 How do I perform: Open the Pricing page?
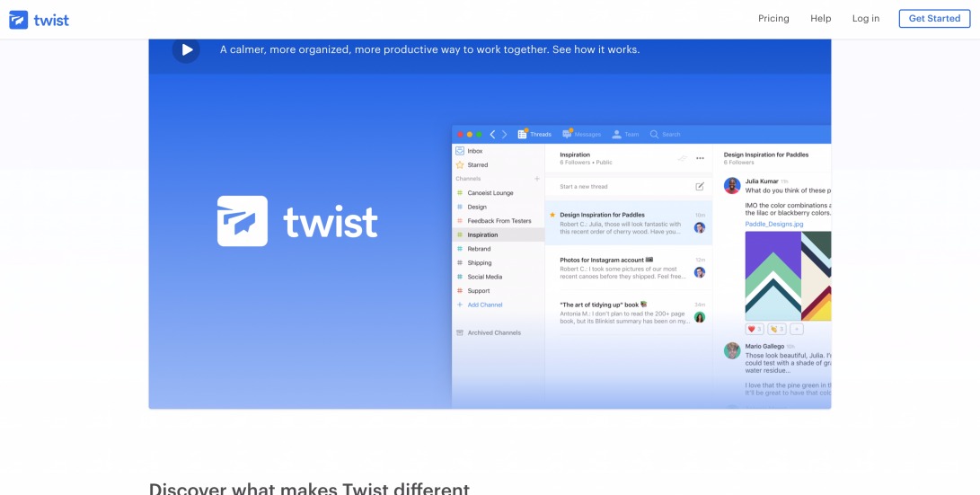(773, 19)
